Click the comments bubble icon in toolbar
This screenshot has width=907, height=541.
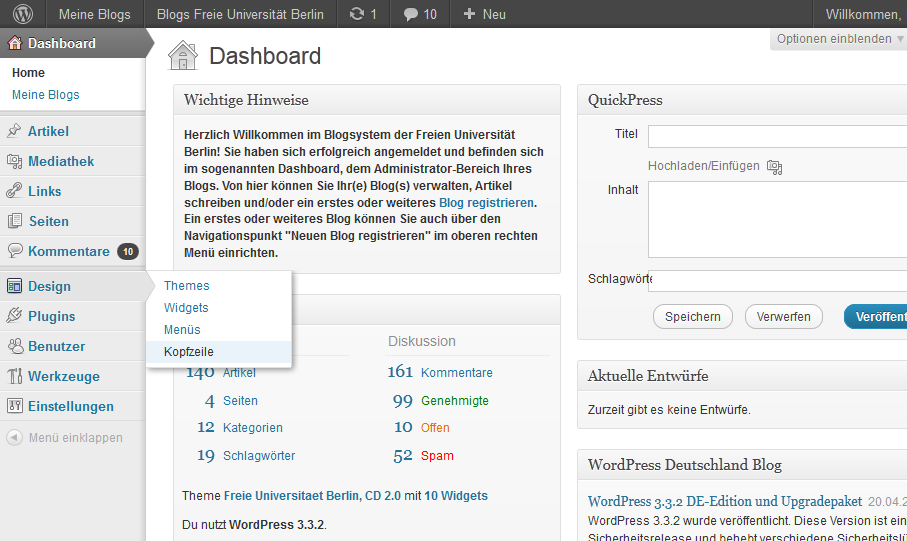(x=410, y=14)
